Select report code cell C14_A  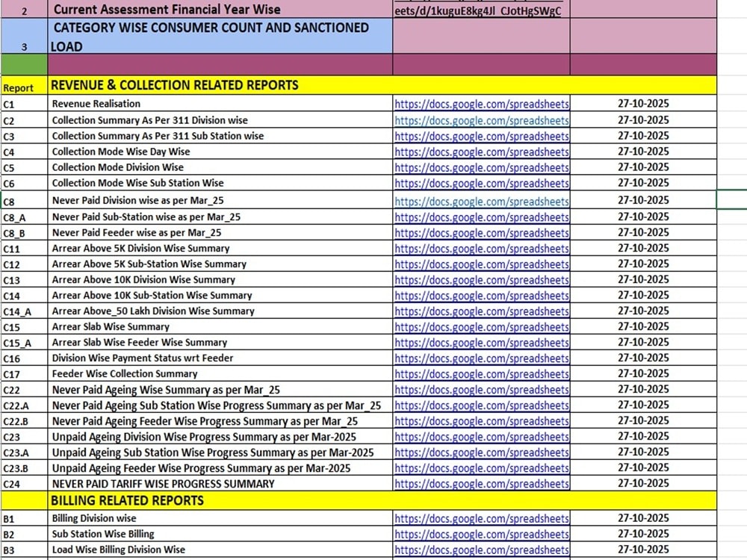pos(24,311)
